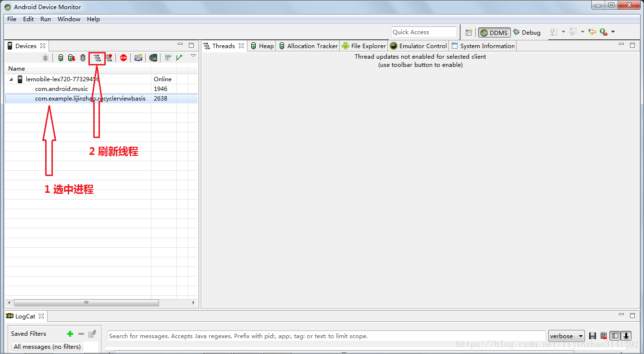Click the Last Edit Location yellow arrow icon
Viewport: 644px width, 354px height.
(592, 32)
